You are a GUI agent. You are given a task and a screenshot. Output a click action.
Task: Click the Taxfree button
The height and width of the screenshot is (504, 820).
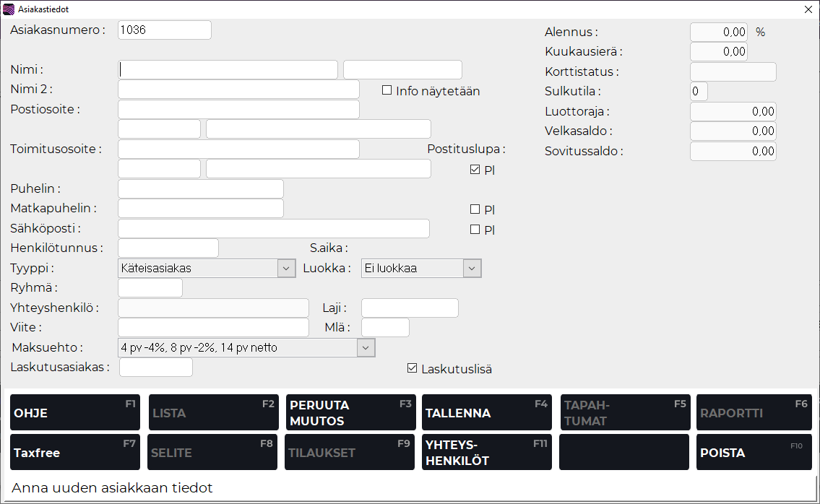pos(74,452)
